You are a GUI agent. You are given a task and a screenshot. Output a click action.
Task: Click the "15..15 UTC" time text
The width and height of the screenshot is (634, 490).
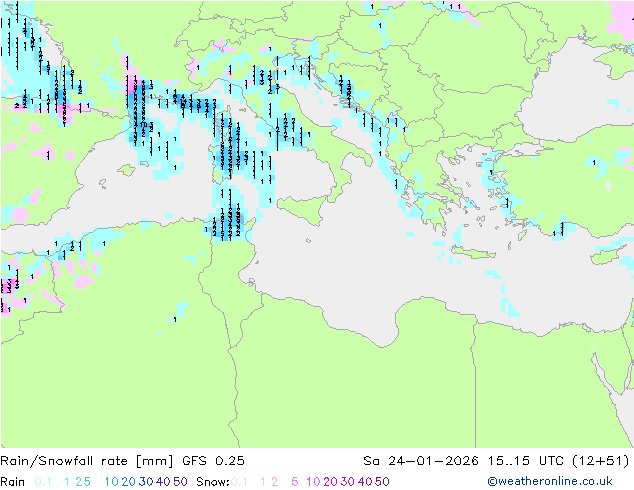[x=526, y=461]
